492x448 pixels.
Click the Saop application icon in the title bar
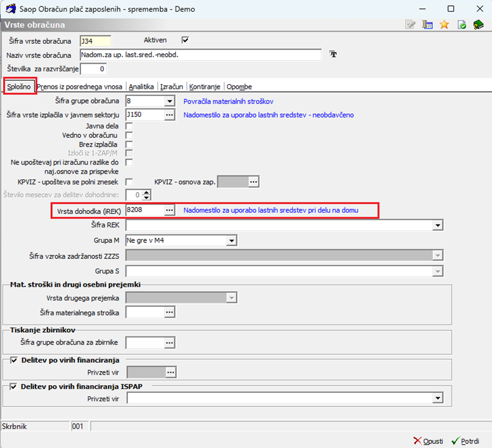[11, 8]
